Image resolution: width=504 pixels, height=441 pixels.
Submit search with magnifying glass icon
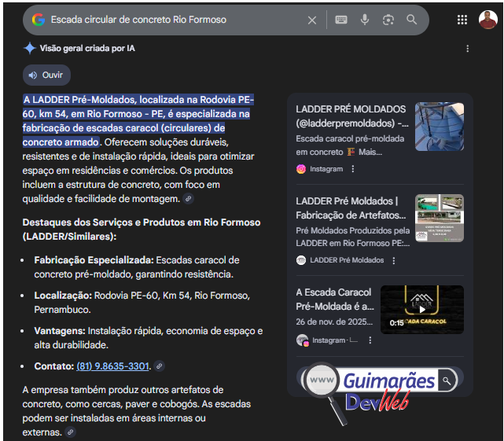411,20
